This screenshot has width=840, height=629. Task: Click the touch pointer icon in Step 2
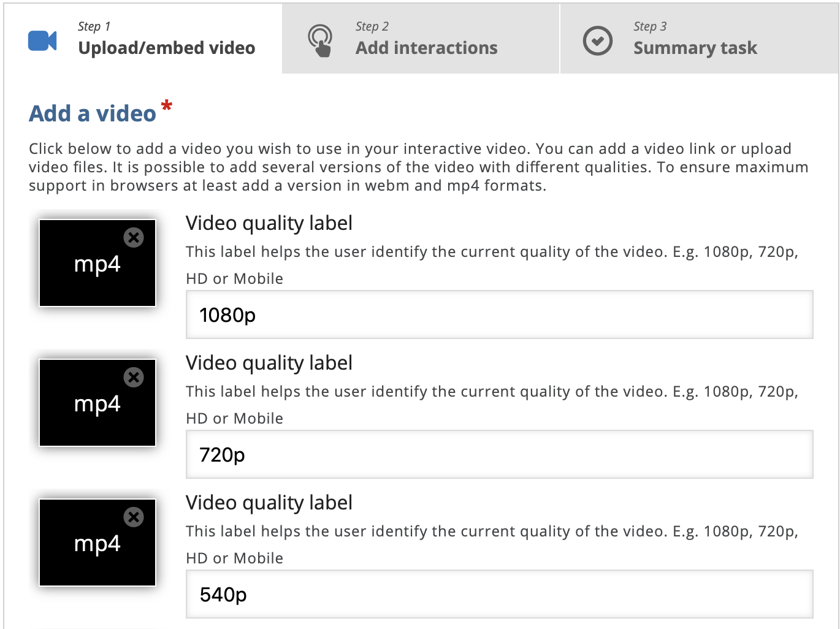(x=320, y=41)
